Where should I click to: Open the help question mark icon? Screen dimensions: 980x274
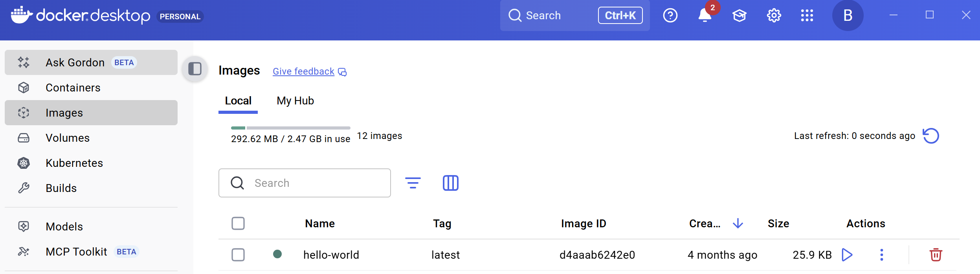click(670, 15)
